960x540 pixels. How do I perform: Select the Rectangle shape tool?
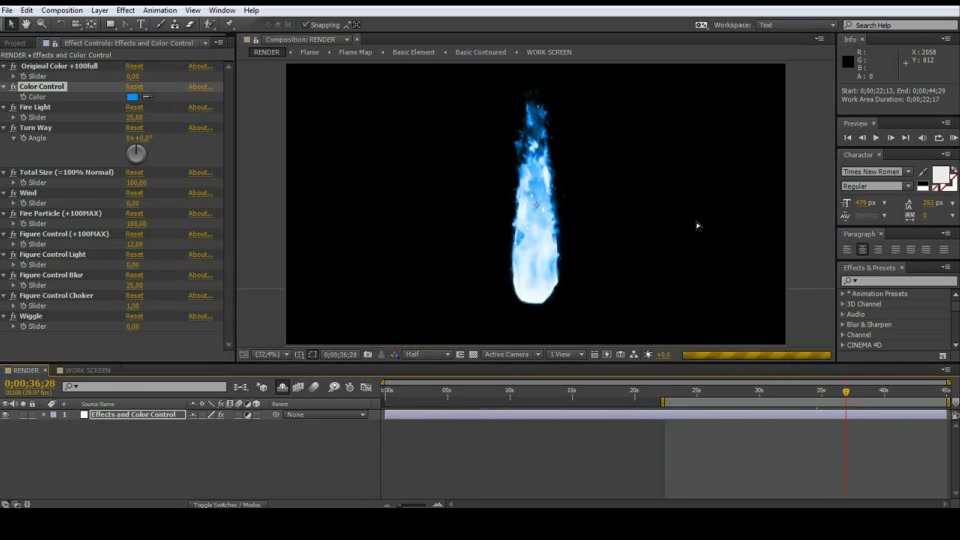tap(111, 24)
